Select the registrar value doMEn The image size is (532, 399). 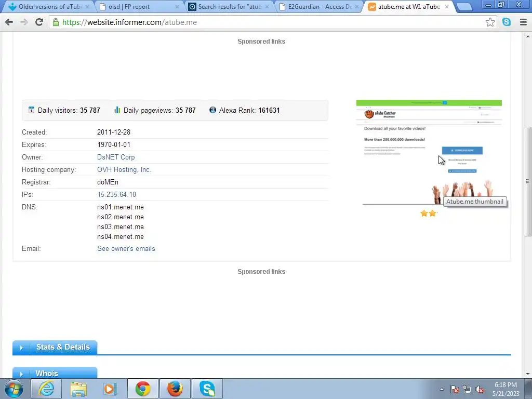(108, 182)
